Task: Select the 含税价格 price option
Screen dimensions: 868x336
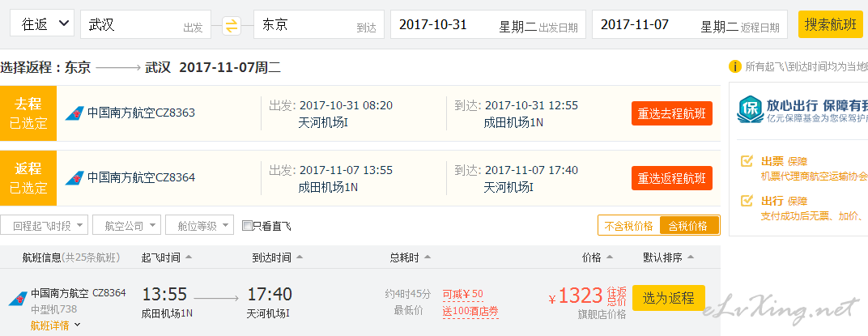Action: tap(689, 225)
